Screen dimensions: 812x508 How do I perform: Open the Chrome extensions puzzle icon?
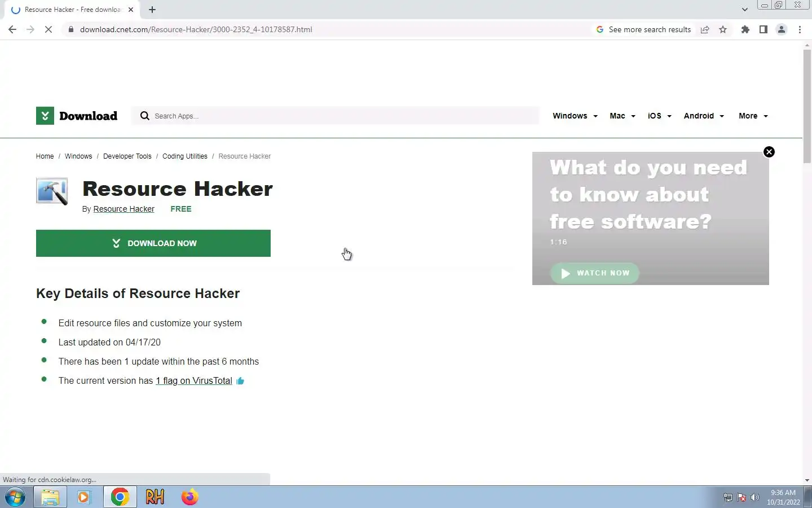coord(745,29)
